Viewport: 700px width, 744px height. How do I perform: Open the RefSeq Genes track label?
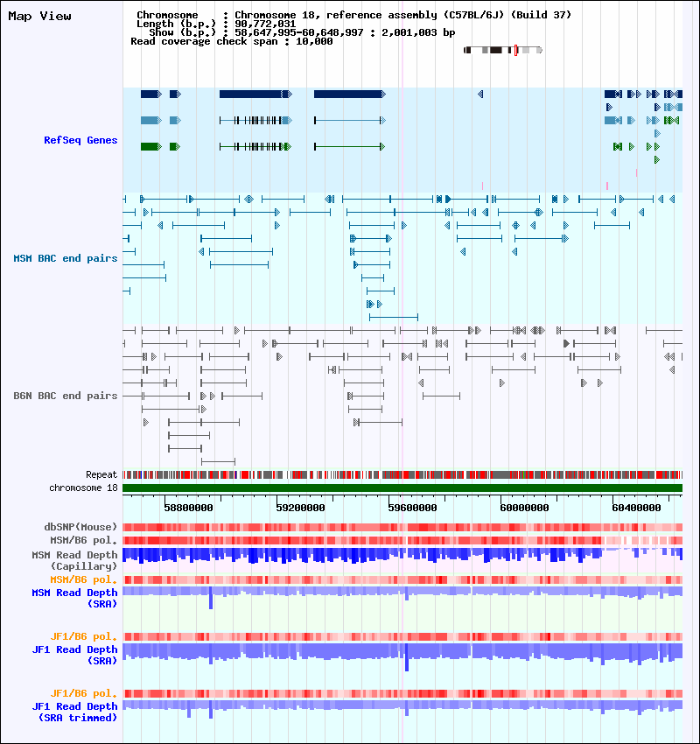point(80,140)
